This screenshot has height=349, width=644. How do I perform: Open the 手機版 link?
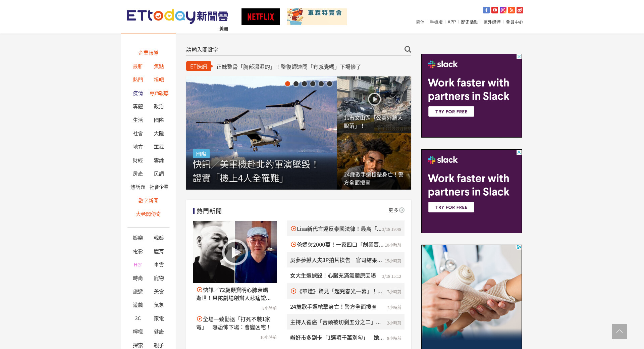(436, 22)
